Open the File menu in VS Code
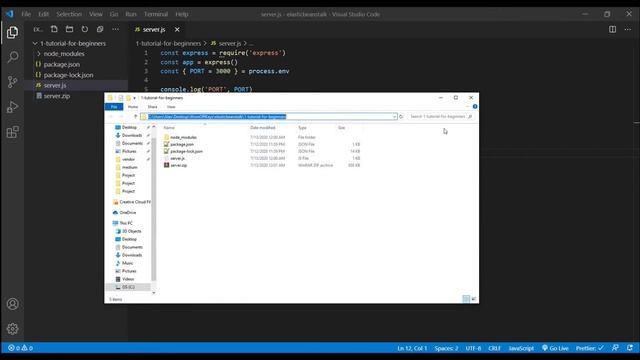Viewport: 640px width, 360px height. tap(26, 14)
